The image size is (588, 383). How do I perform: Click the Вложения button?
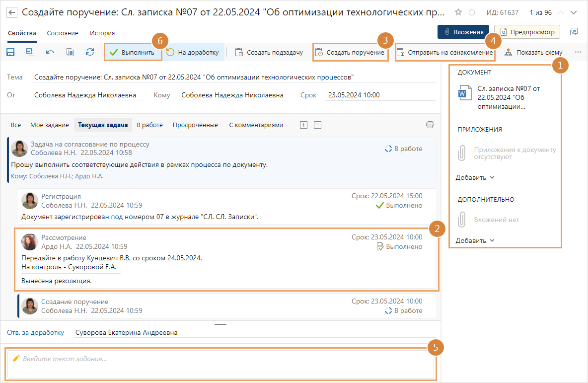pyautogui.click(x=463, y=32)
